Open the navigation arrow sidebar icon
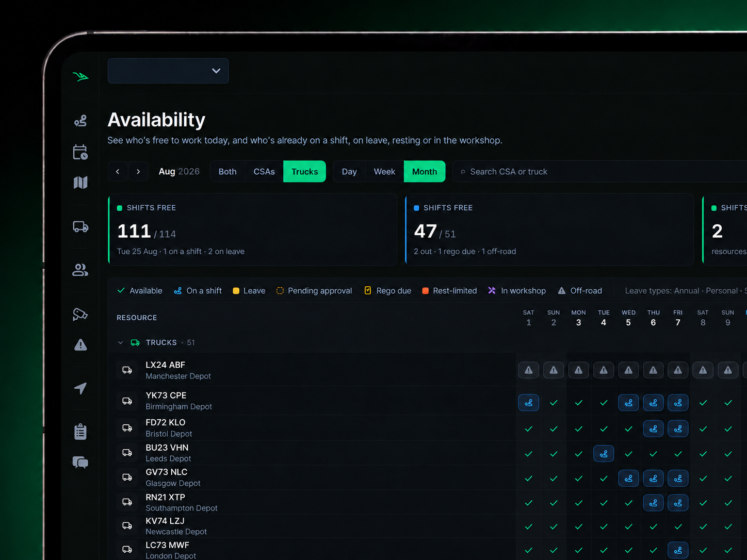Image resolution: width=747 pixels, height=560 pixels. (80, 388)
